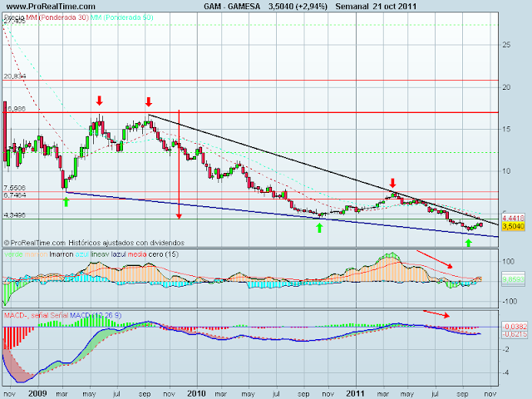Select the MM (Ponderada 30) legend label

(57, 17)
